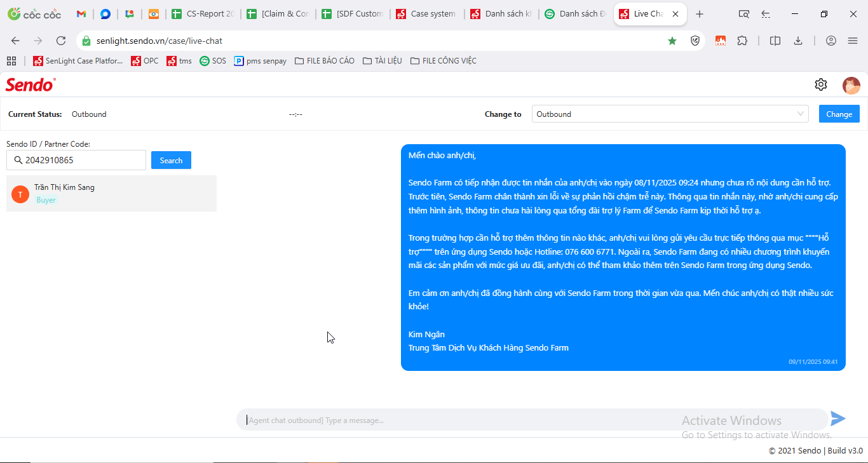The height and width of the screenshot is (463, 868).
Task: Open the apps grid in bookmarks bar
Action: [11, 61]
